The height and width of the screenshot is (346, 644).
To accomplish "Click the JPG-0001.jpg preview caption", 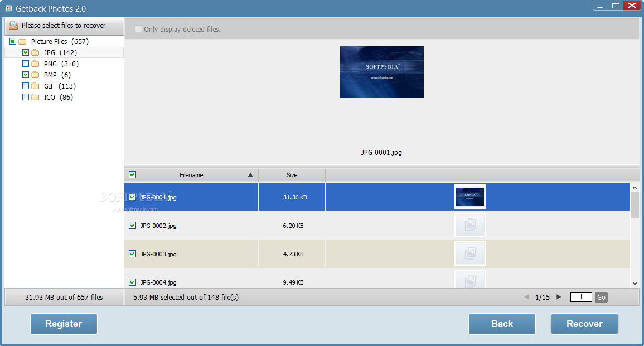I will pyautogui.click(x=381, y=152).
